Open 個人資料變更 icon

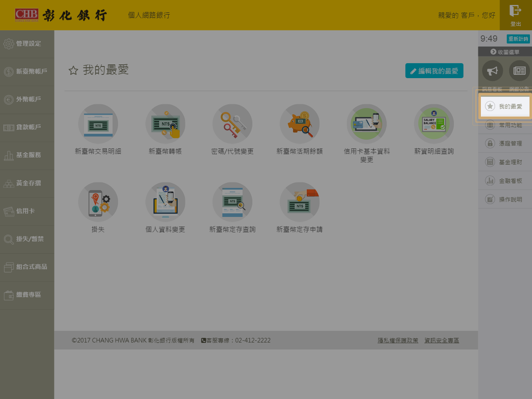point(165,202)
